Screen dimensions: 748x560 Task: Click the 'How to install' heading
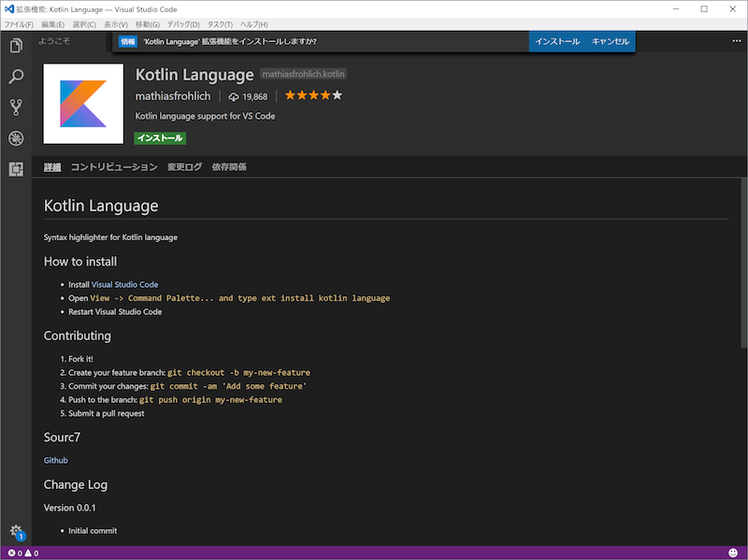click(80, 262)
